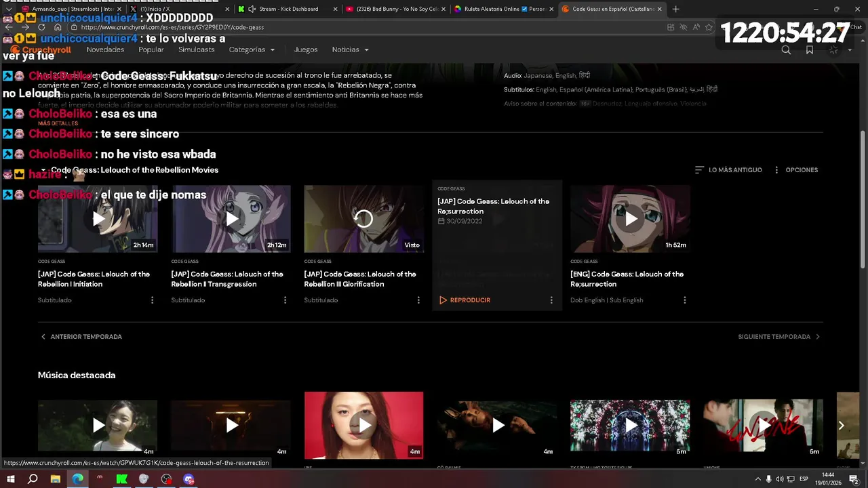Open Windows taskbar search
This screenshot has height=488, width=868.
point(33,479)
